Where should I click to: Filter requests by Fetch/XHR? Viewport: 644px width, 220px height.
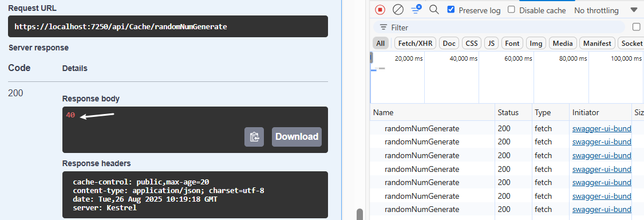click(x=415, y=43)
